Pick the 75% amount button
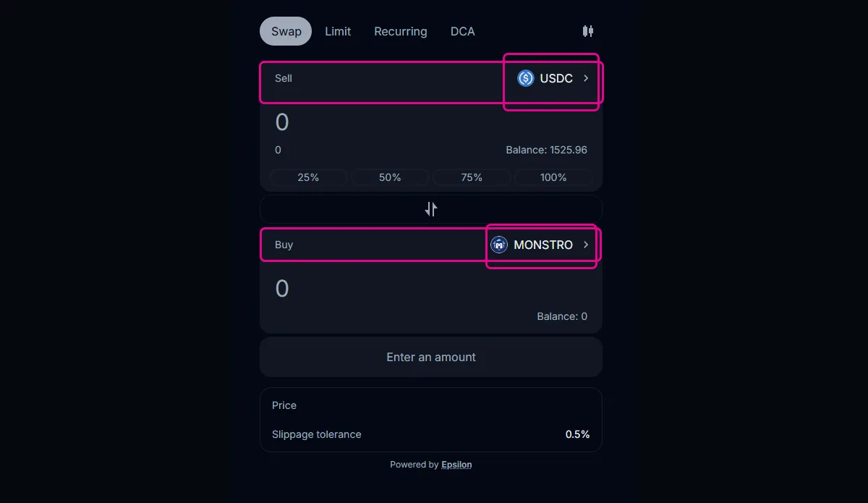This screenshot has width=868, height=503. coord(472,177)
